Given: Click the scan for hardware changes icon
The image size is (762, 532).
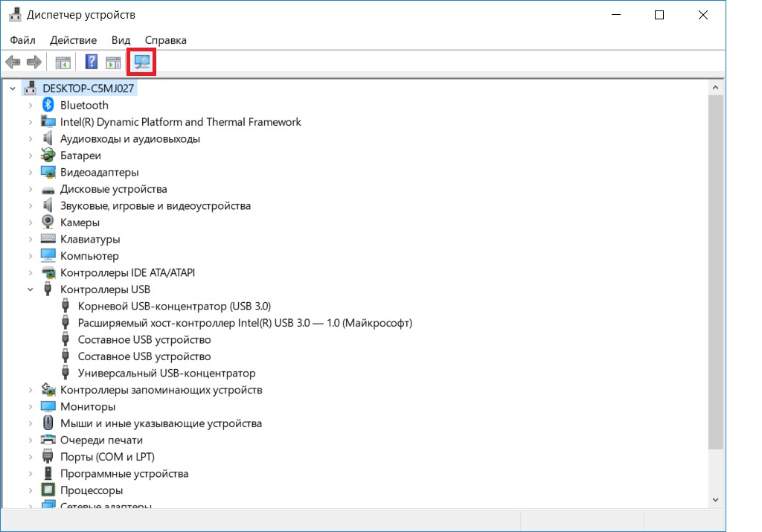Looking at the screenshot, I should click(142, 62).
